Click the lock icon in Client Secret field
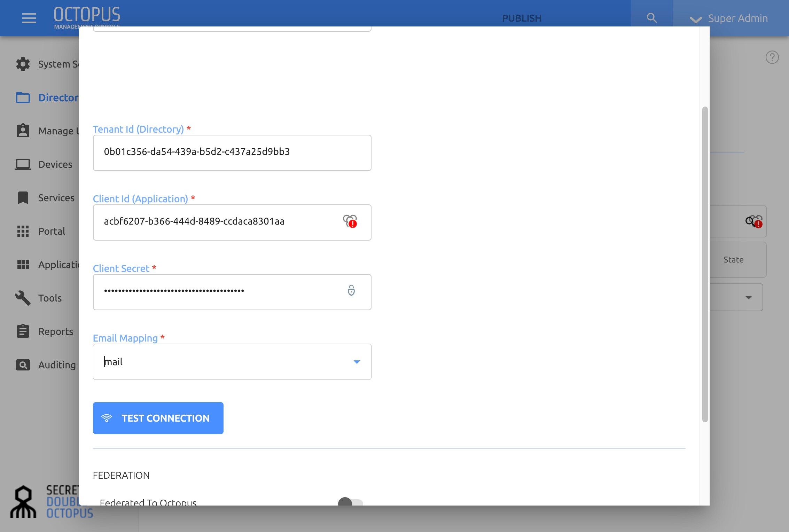 [351, 290]
